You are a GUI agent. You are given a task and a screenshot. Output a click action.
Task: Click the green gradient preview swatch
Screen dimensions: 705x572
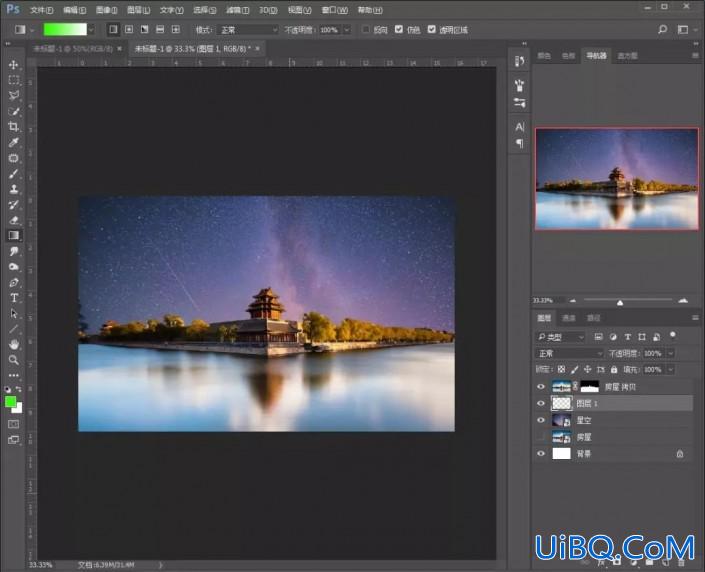[65, 30]
